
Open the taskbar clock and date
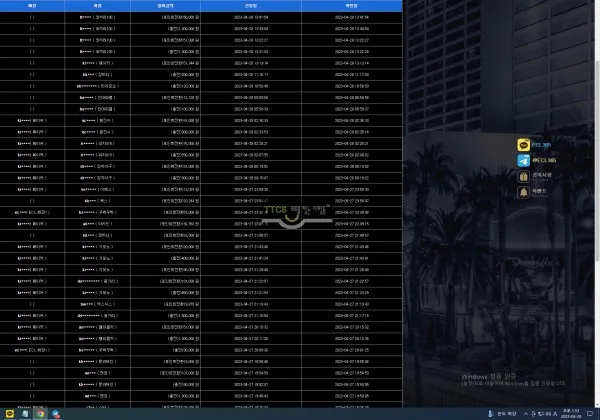pos(571,414)
